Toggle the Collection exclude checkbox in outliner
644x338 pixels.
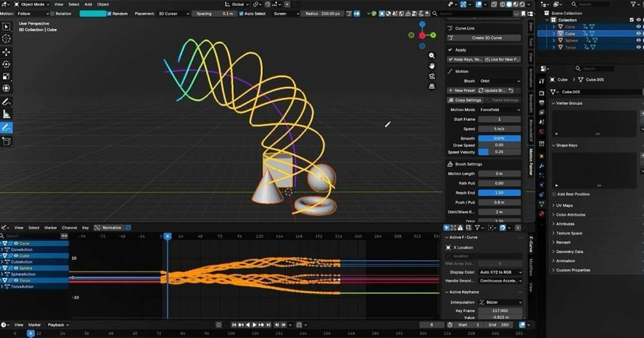632,20
